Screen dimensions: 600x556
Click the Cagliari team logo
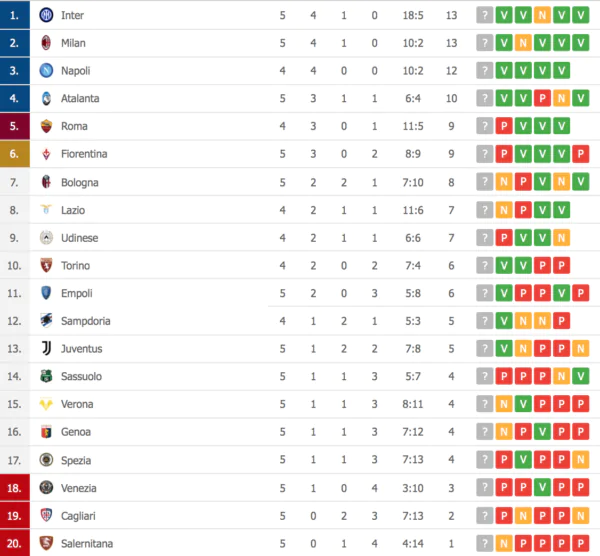click(46, 515)
